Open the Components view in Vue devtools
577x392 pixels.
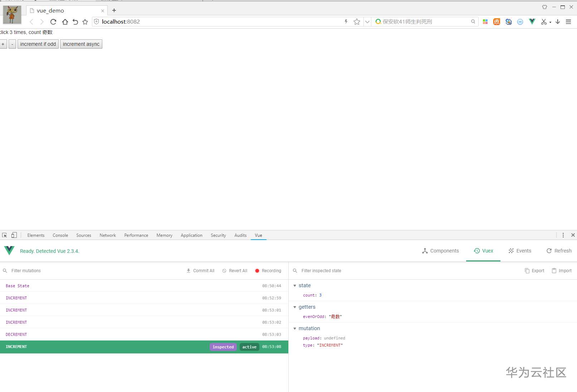(440, 251)
